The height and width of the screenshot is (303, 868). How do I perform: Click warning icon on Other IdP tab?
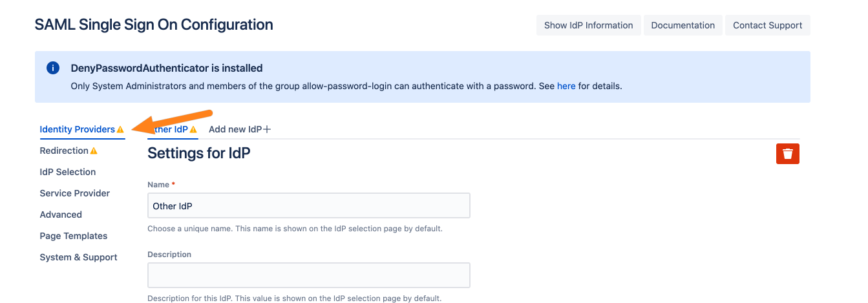click(193, 130)
